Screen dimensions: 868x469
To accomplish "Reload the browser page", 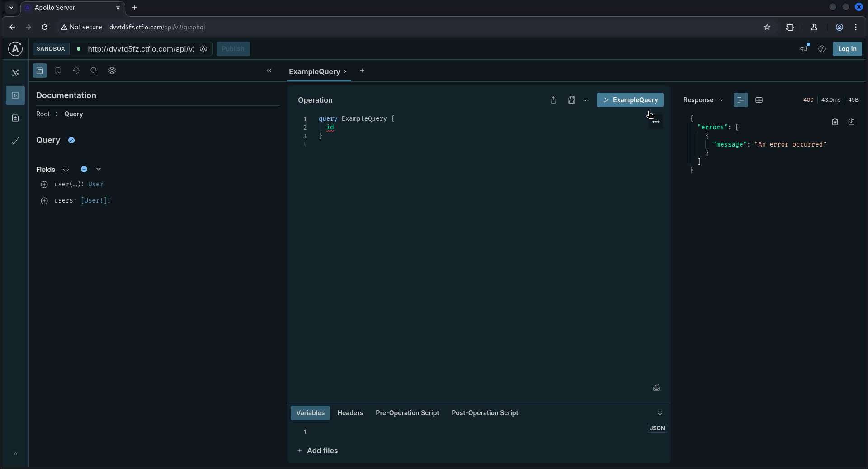I will (x=45, y=27).
